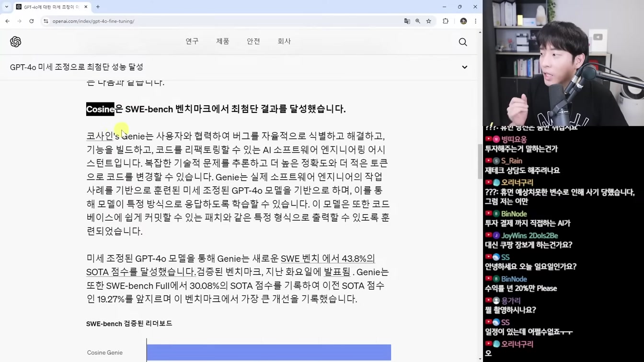Open the tab search dropdown arrow

[7, 7]
